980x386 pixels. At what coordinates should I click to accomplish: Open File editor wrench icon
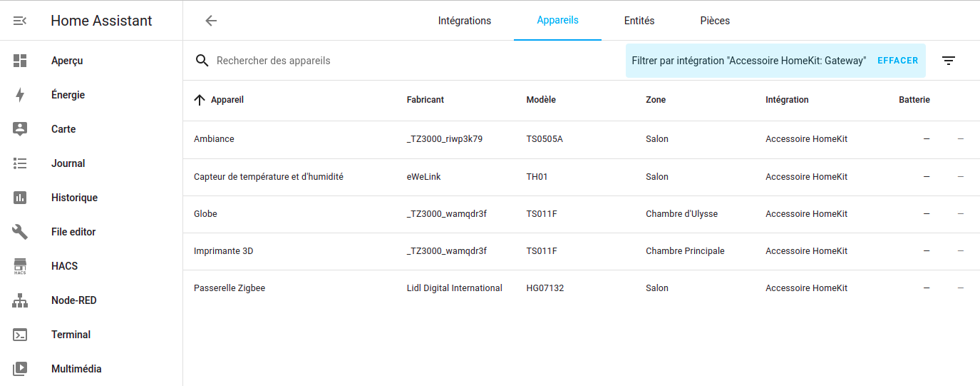[20, 232]
